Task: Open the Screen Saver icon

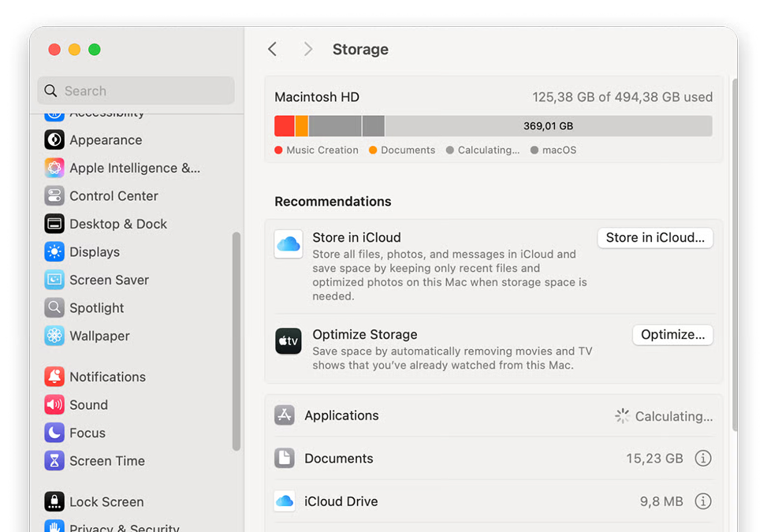Action: 54,280
